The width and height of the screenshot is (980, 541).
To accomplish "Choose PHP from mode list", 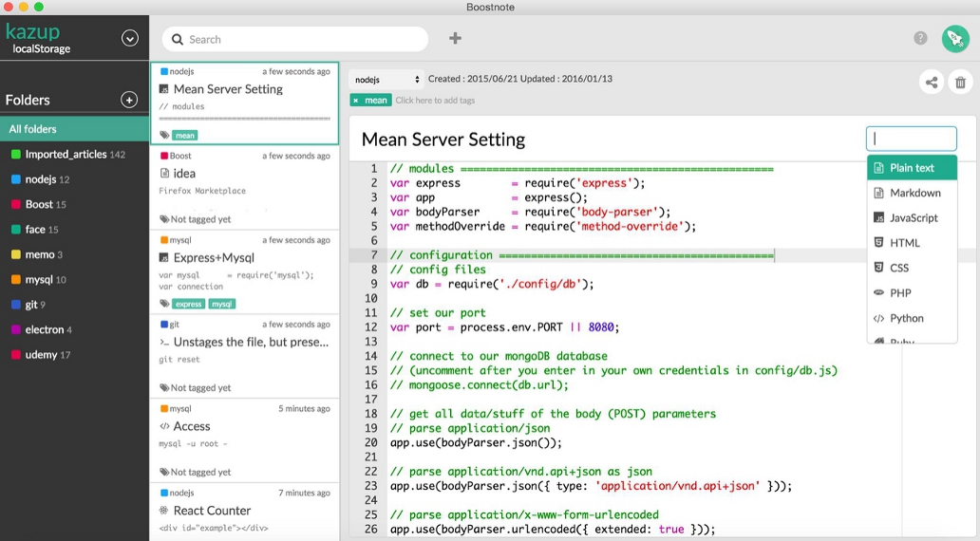I will click(912, 293).
